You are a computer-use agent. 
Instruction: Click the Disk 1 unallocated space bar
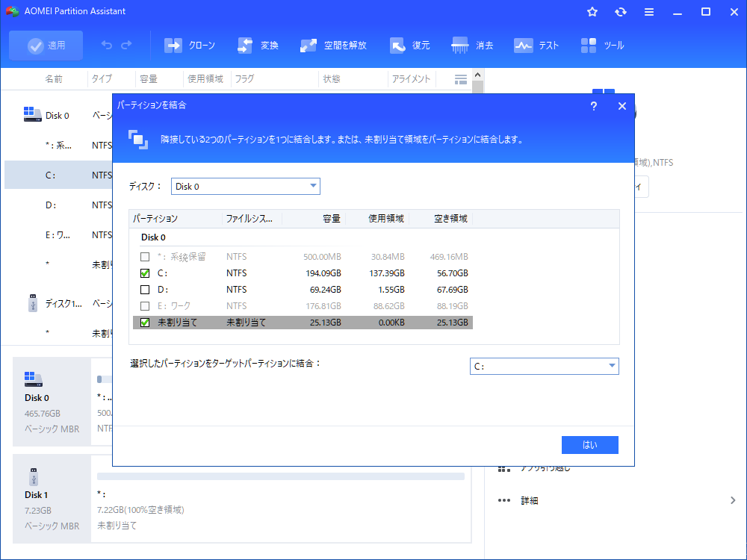tap(281, 476)
